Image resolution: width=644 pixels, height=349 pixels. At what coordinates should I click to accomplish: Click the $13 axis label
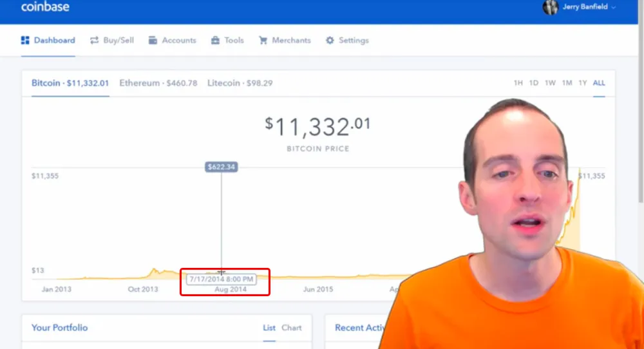click(38, 270)
